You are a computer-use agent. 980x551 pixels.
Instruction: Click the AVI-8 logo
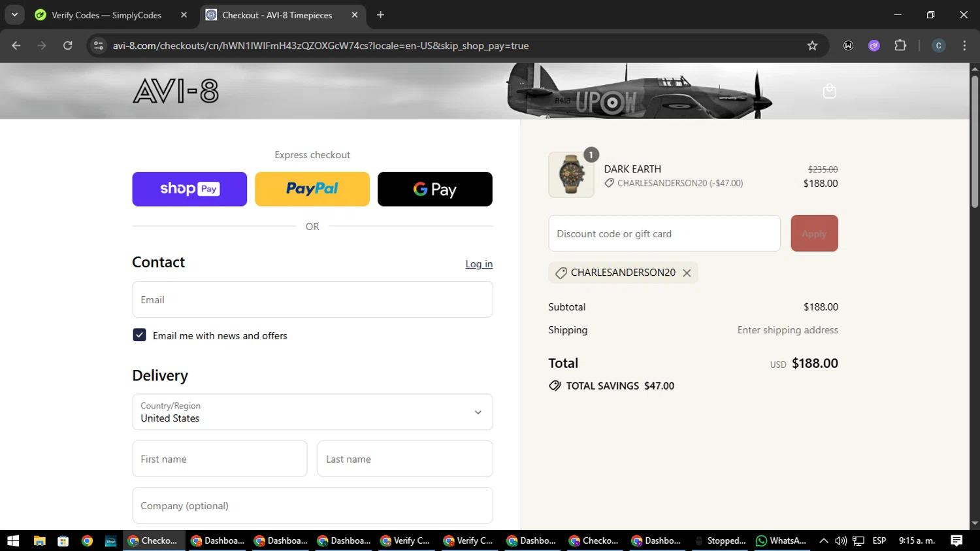(176, 92)
